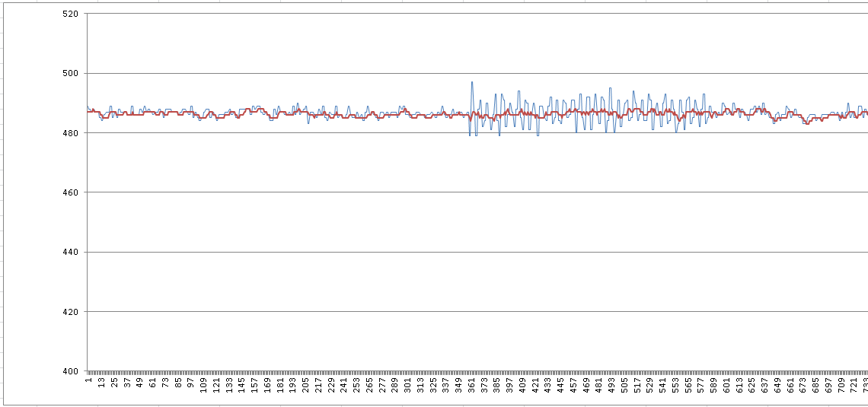Click the x-axis label 553
Image resolution: width=868 pixels, height=407 pixels.
pos(676,384)
